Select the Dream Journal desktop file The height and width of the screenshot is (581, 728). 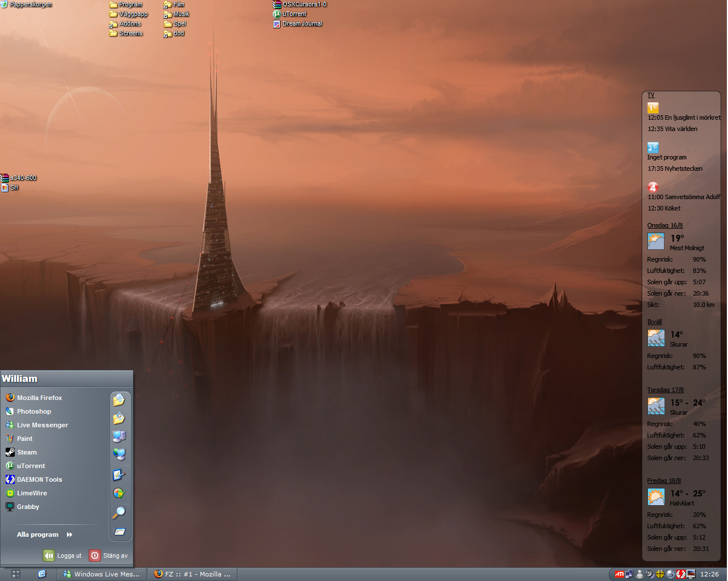pyautogui.click(x=298, y=24)
